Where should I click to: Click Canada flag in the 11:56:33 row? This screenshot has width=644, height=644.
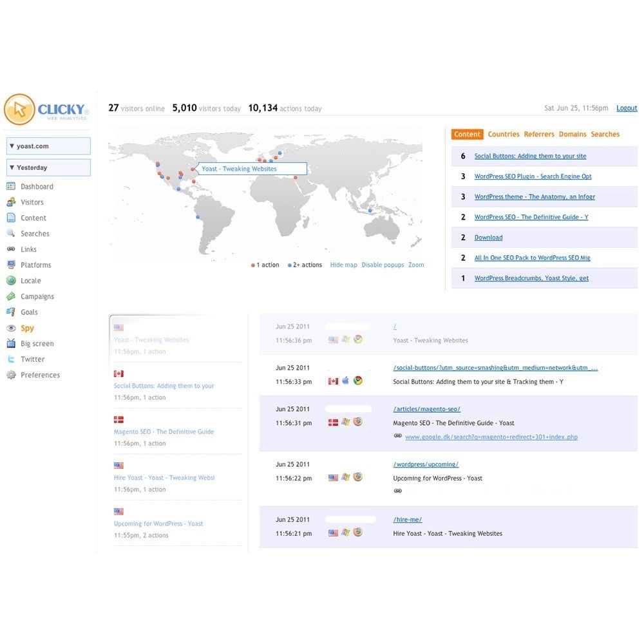(333, 381)
